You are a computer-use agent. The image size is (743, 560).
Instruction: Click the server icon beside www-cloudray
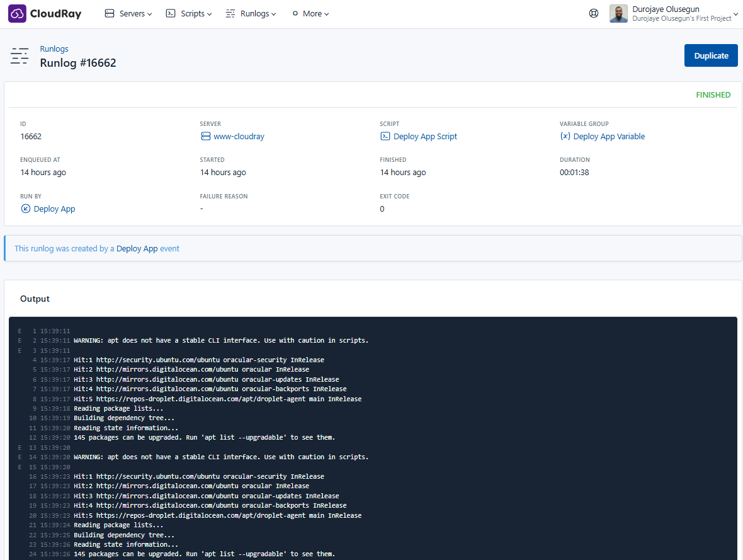click(205, 137)
